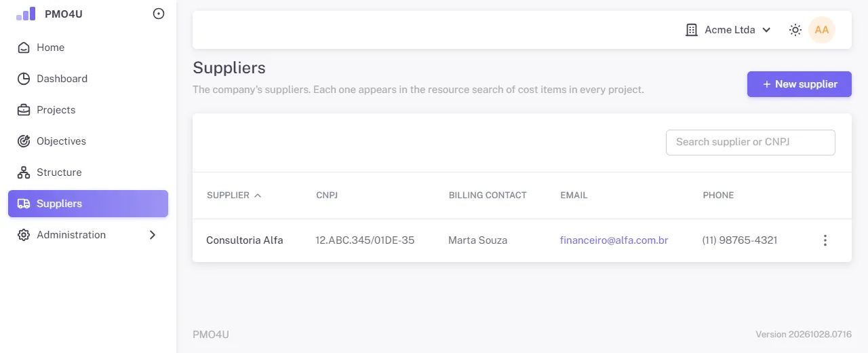Open row actions menu for Consultoria Alfa
This screenshot has height=353, width=868.
(825, 240)
